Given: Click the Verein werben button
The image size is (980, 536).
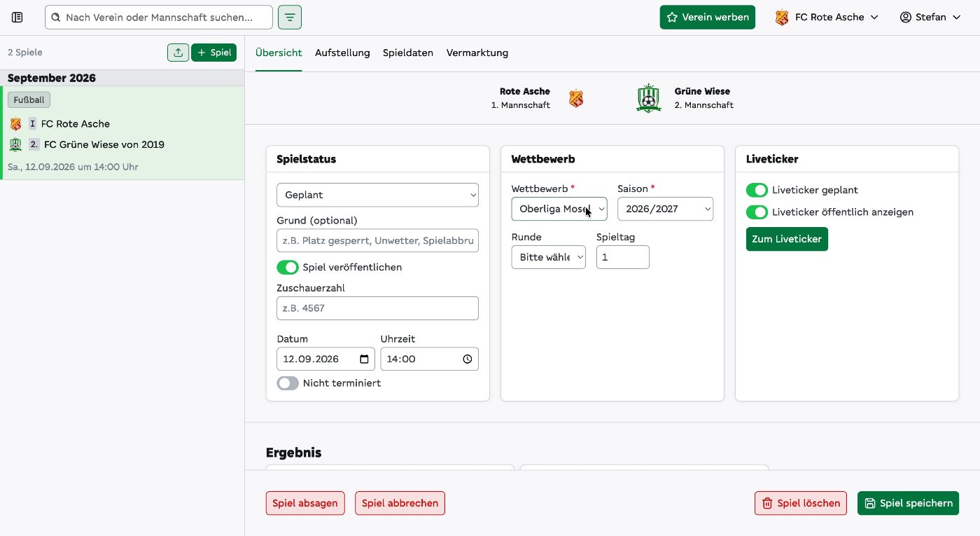Looking at the screenshot, I should tap(708, 18).
